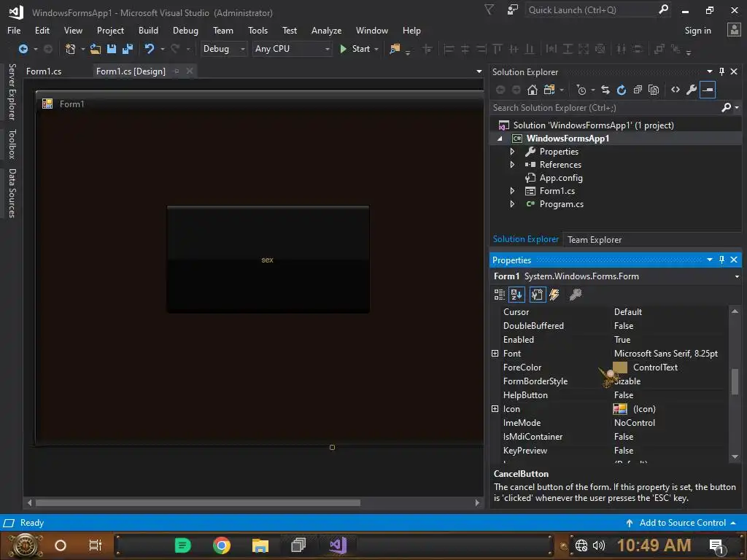747x560 pixels.
Task: Open the Data Sources side tab
Action: (x=12, y=192)
